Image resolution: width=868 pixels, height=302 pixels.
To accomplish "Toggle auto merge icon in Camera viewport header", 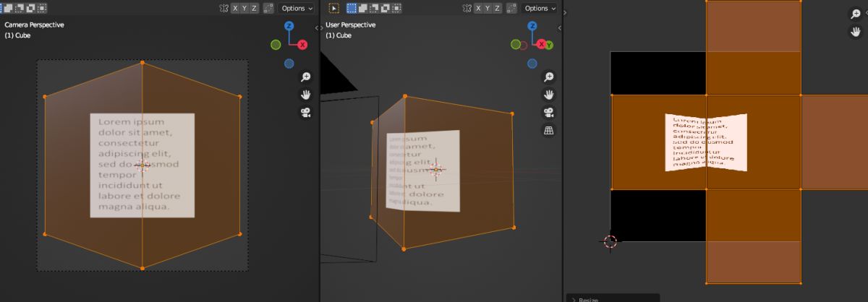I will click(x=268, y=9).
